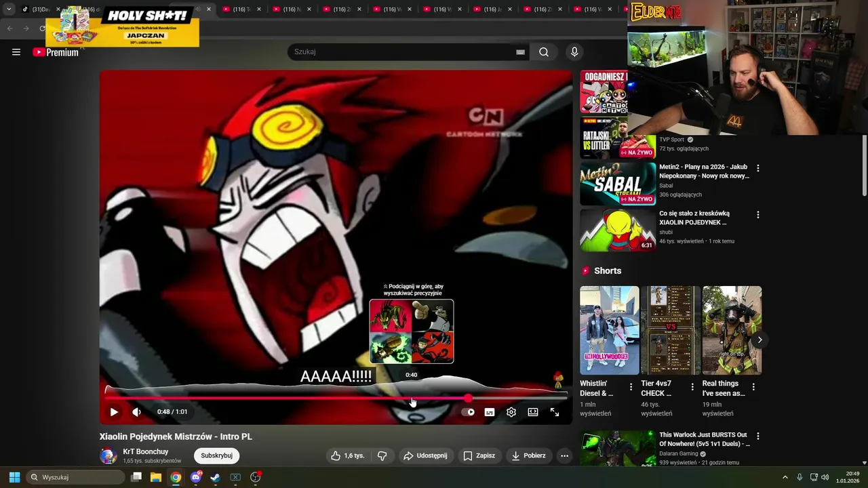Viewport: 868px width, 488px height.
Task: Open KrT Boonchuy channel avatar
Action: point(108,456)
